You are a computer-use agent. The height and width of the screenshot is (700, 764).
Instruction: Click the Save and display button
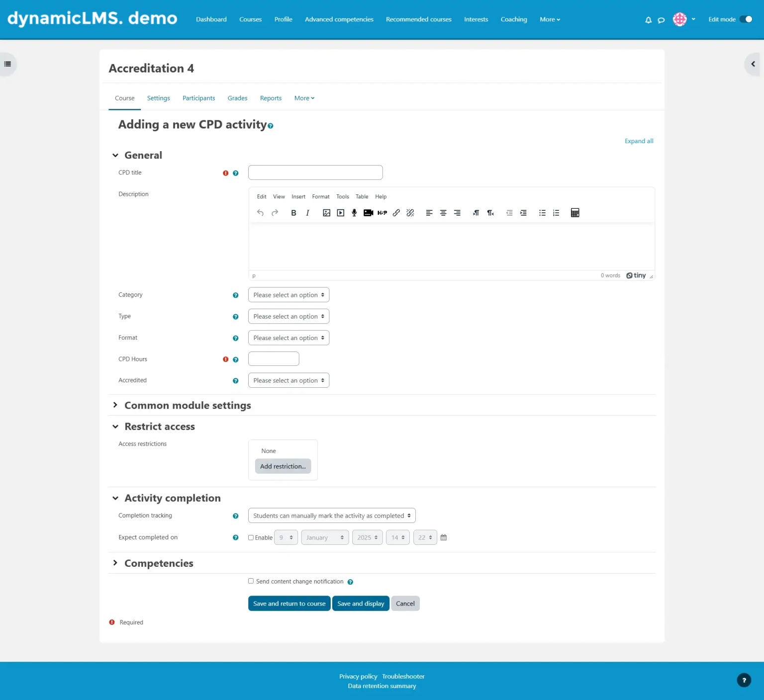(361, 604)
